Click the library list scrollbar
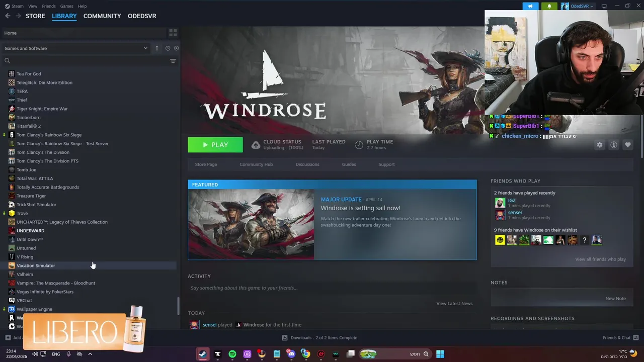This screenshot has height=362, width=644. 178,306
